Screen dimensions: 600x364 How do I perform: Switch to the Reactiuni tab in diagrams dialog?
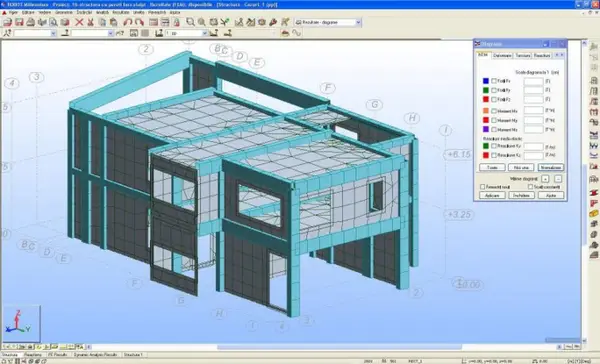tap(542, 55)
